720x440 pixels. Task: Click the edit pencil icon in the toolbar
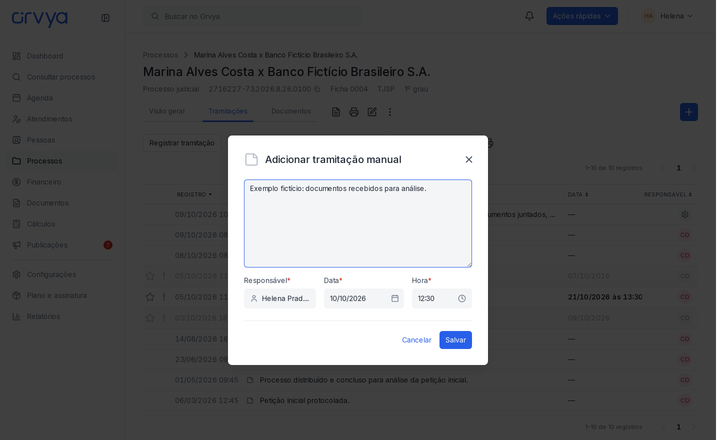pyautogui.click(x=372, y=112)
